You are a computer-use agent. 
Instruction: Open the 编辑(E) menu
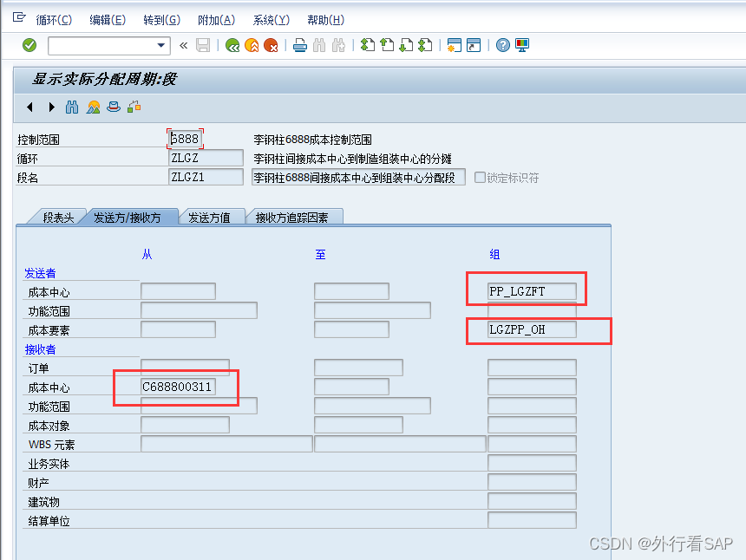click(108, 20)
